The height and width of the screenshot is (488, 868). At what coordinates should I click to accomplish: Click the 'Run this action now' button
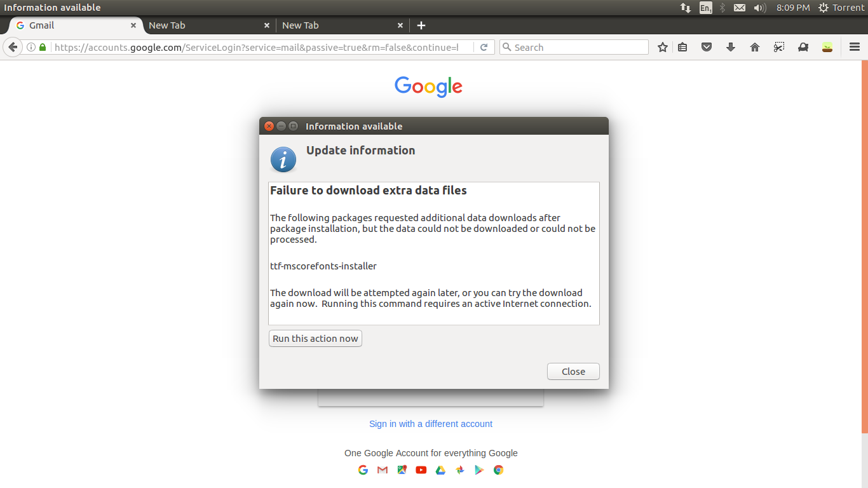(315, 339)
